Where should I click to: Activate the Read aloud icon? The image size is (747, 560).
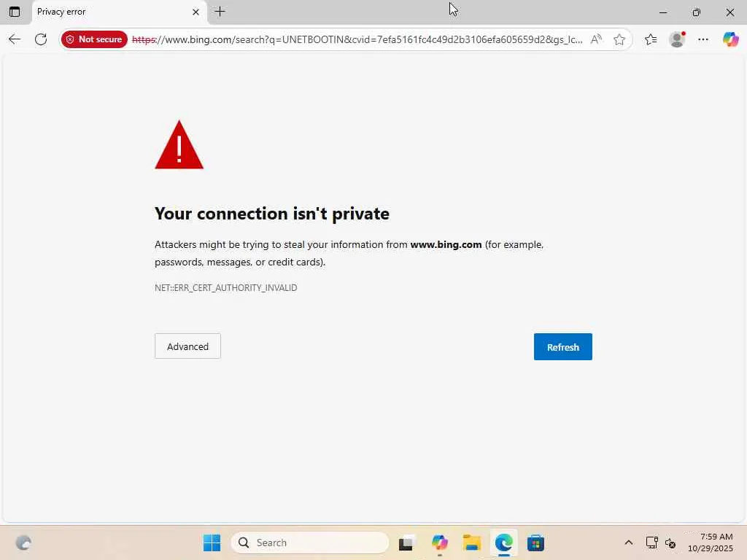pyautogui.click(x=596, y=39)
